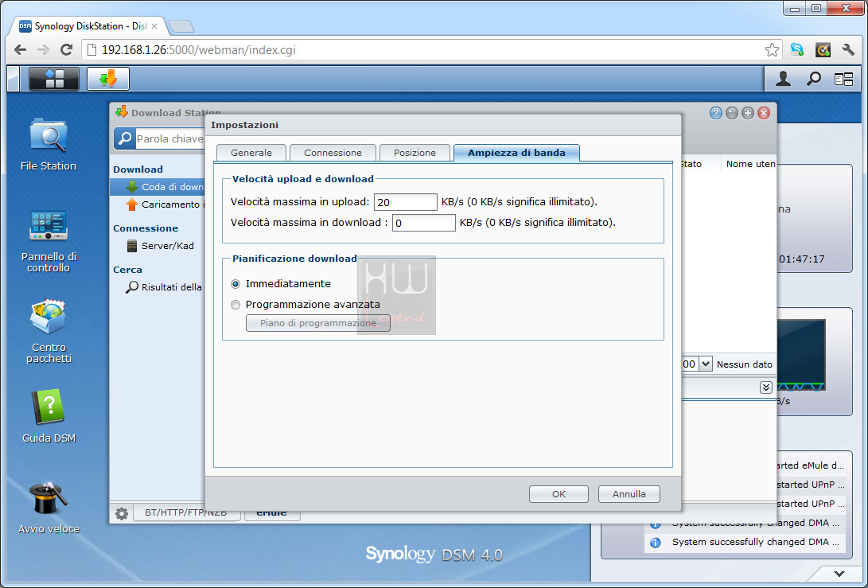Select the Ampiezza di banda tab
This screenshot has width=868, height=588.
point(516,153)
